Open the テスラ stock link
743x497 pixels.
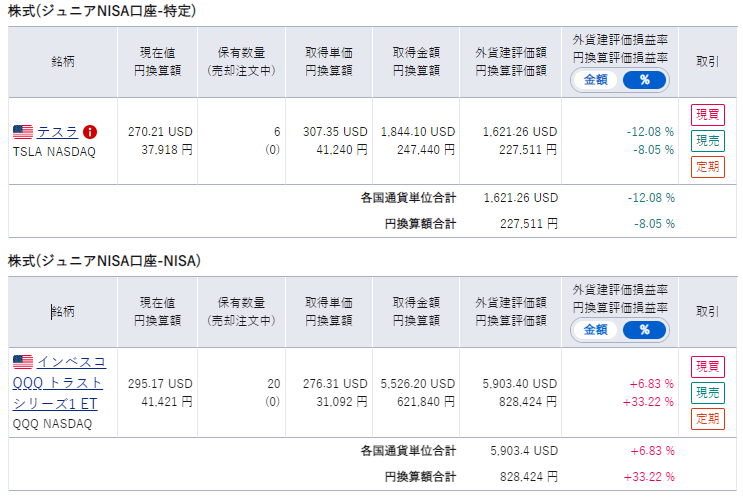57,132
